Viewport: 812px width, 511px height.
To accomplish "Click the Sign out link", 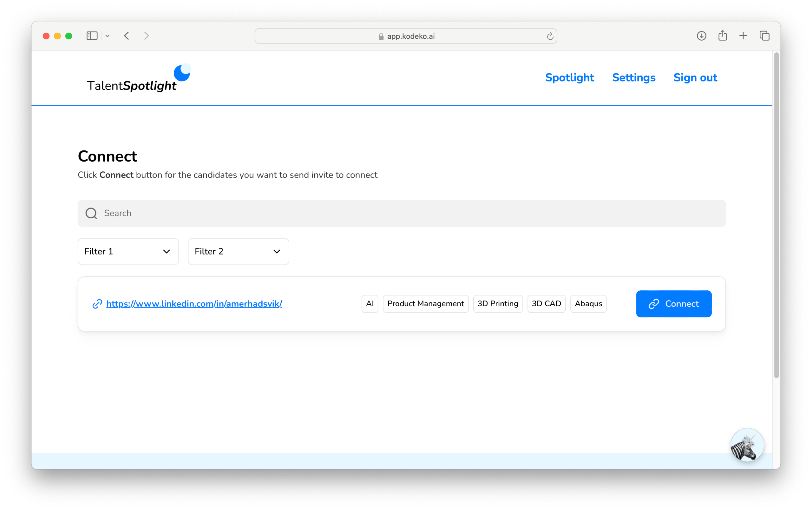I will tap(695, 78).
